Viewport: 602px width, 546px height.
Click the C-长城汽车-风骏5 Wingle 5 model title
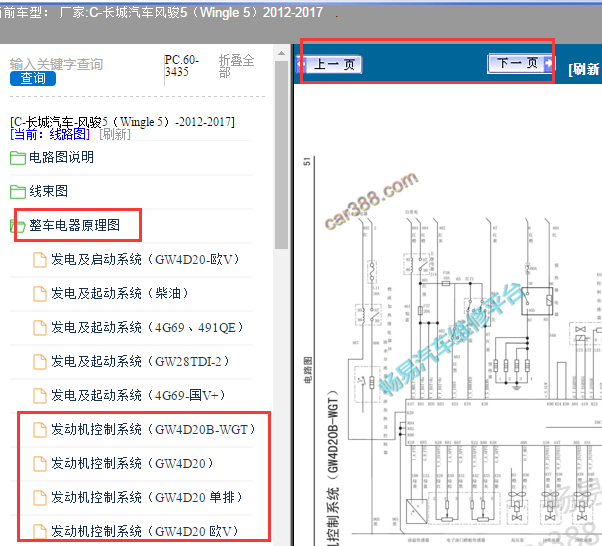(122, 122)
